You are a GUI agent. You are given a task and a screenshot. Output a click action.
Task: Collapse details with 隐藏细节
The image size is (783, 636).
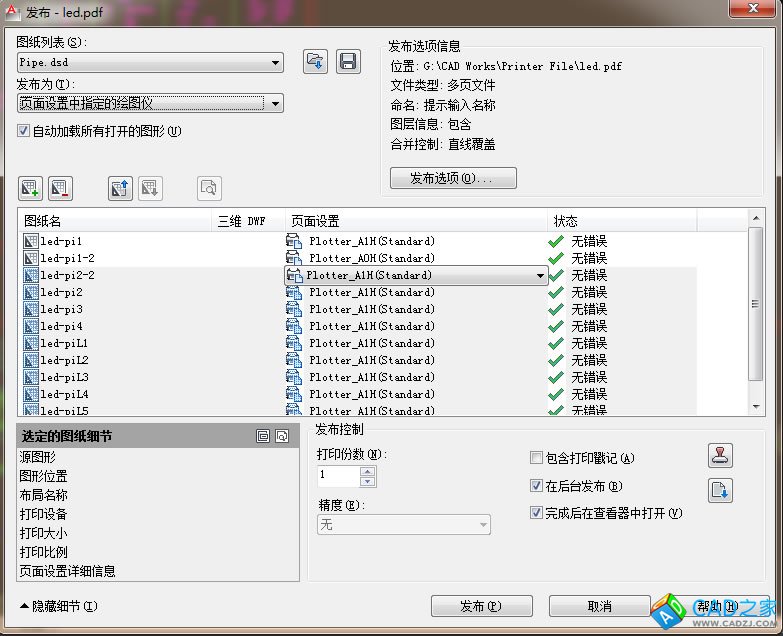tap(58, 606)
